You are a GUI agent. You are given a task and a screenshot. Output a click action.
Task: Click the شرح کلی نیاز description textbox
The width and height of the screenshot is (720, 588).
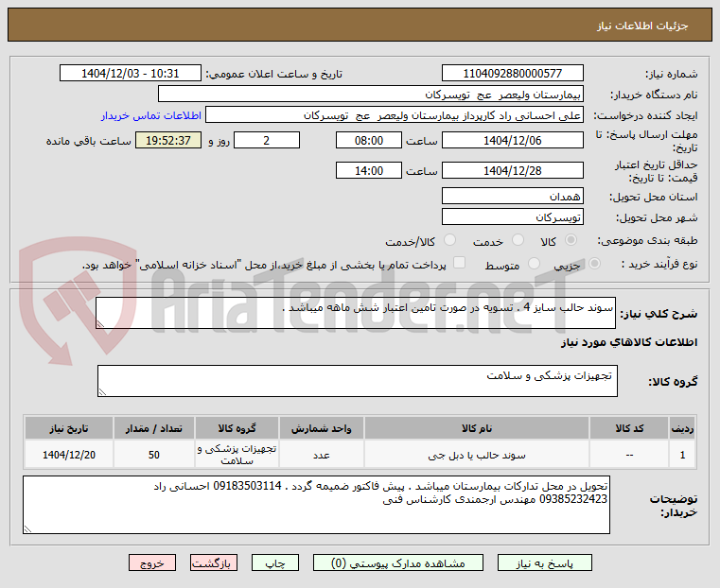(x=356, y=313)
